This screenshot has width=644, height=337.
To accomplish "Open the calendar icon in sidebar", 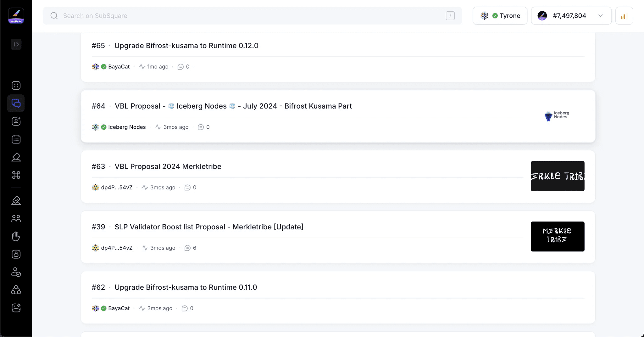I will tap(16, 139).
